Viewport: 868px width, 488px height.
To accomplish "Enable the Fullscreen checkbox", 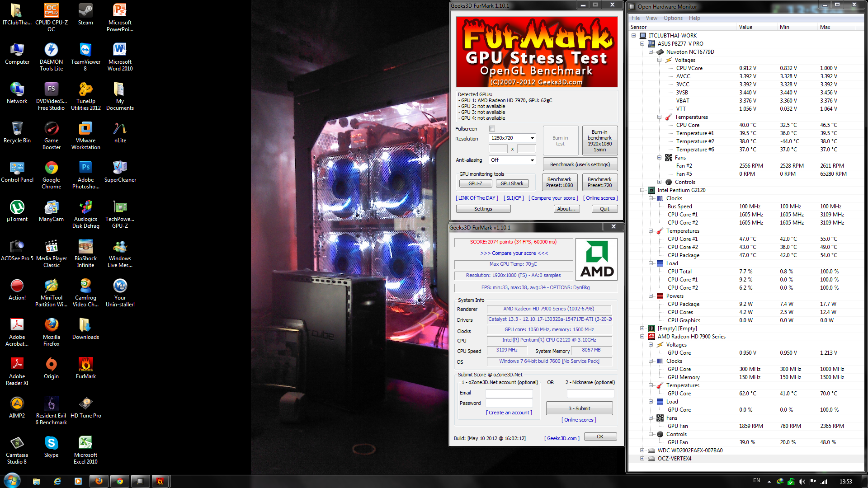I will tap(492, 129).
